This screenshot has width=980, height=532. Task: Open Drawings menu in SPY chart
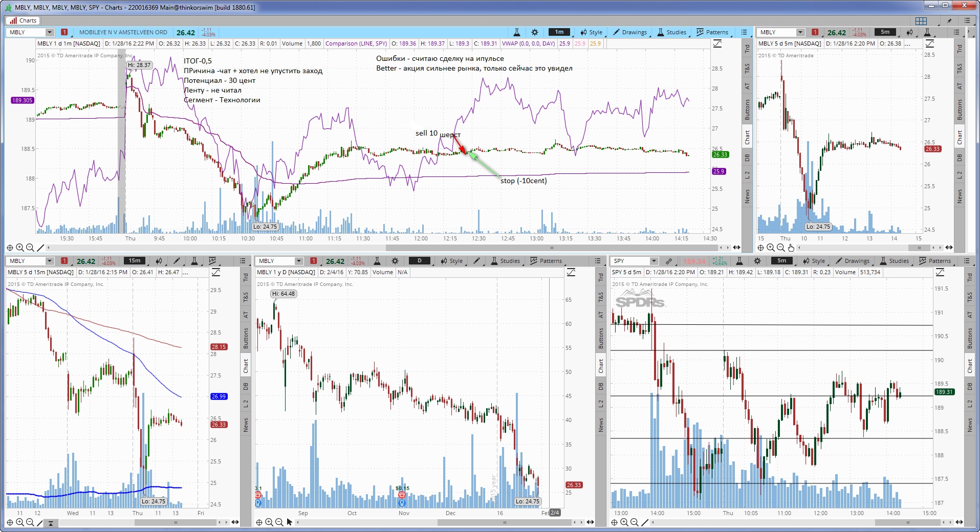point(853,261)
